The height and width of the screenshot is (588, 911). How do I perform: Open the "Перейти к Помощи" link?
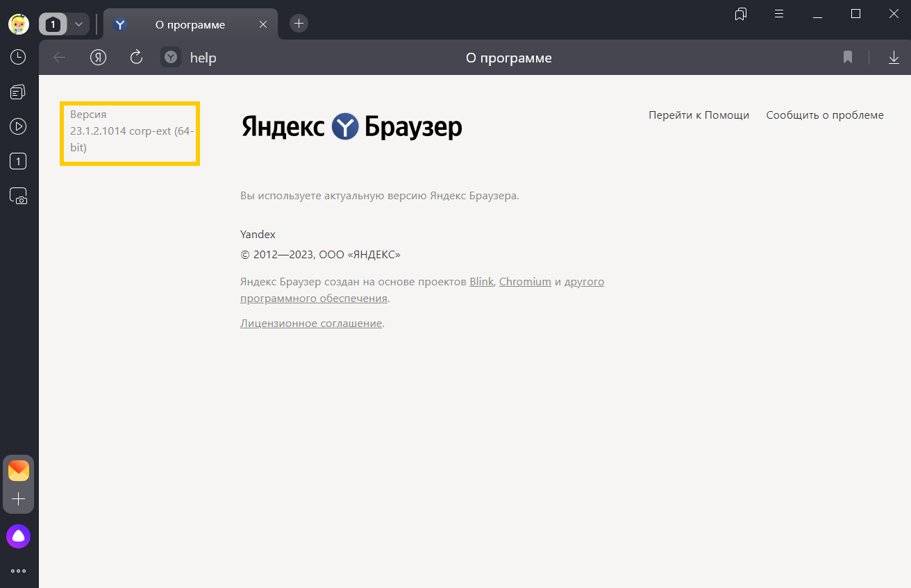coord(699,115)
